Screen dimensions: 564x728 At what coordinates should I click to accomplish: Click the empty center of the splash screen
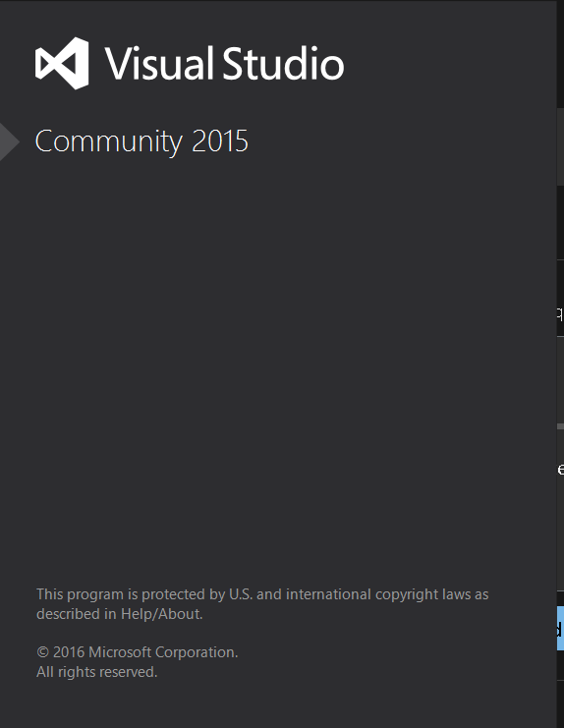coord(278,371)
